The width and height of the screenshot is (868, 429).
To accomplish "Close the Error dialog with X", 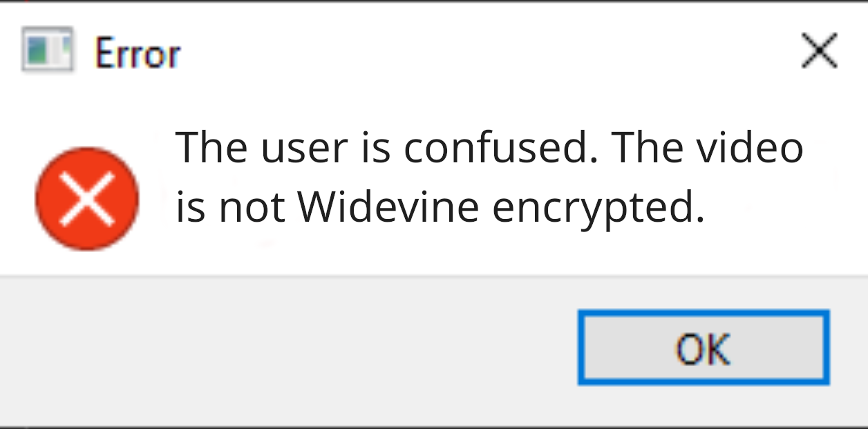I will tap(819, 52).
